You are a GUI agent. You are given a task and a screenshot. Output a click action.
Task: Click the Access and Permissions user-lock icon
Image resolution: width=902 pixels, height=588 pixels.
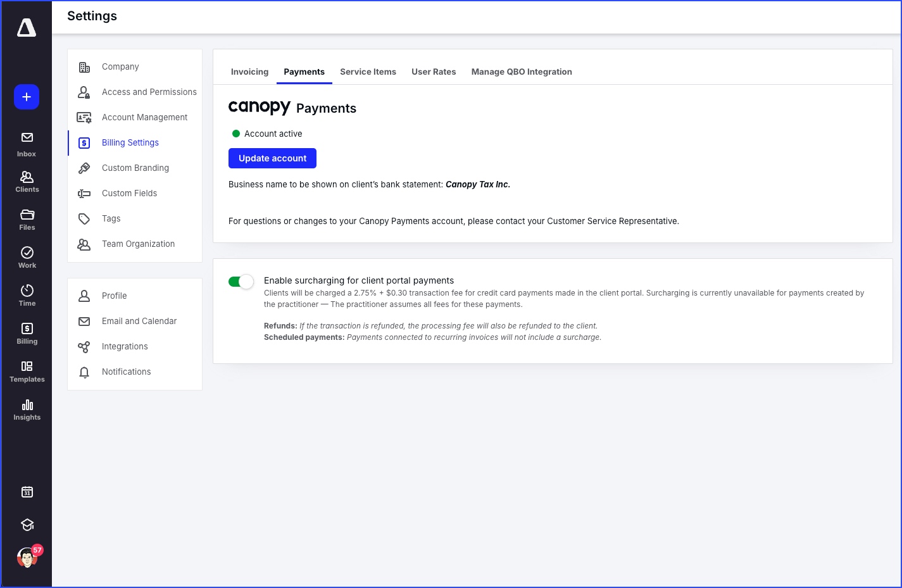pyautogui.click(x=84, y=92)
